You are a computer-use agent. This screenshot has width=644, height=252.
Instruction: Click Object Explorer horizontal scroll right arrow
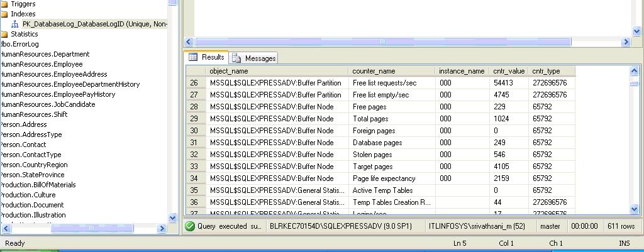[162, 229]
